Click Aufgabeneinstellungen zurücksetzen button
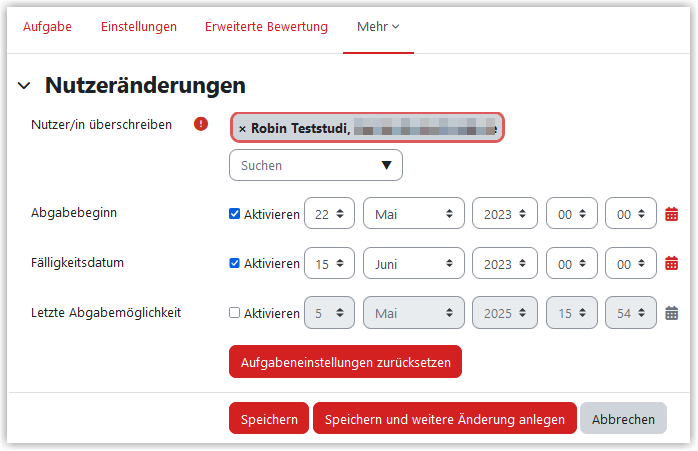Viewport: 698px width, 451px height. 345,362
